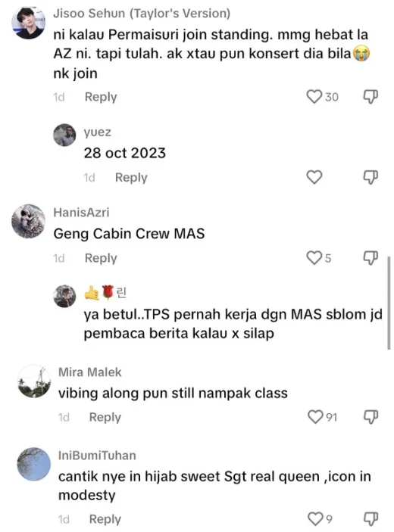Dislike IniBumiTuhan's comment

[x=371, y=519]
